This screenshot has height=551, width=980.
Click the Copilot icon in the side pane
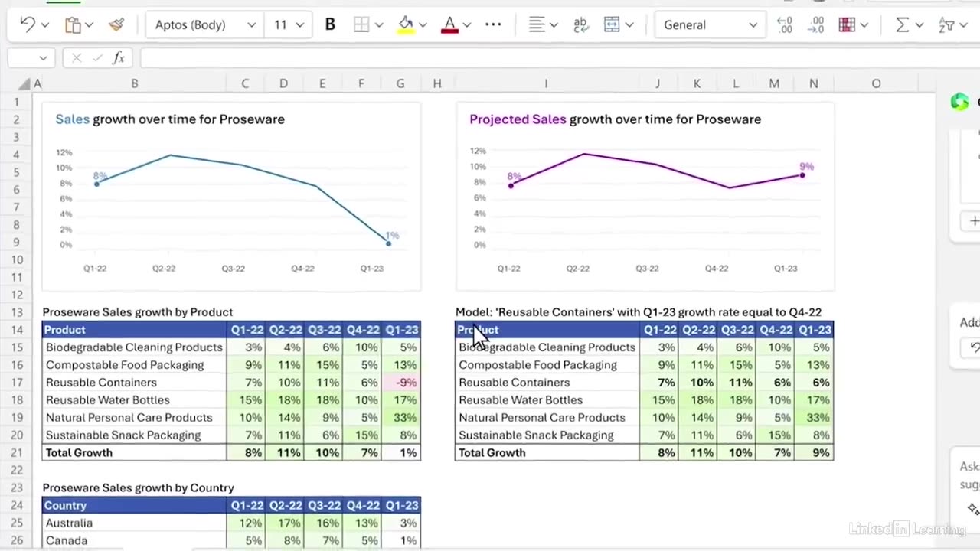[x=959, y=102]
